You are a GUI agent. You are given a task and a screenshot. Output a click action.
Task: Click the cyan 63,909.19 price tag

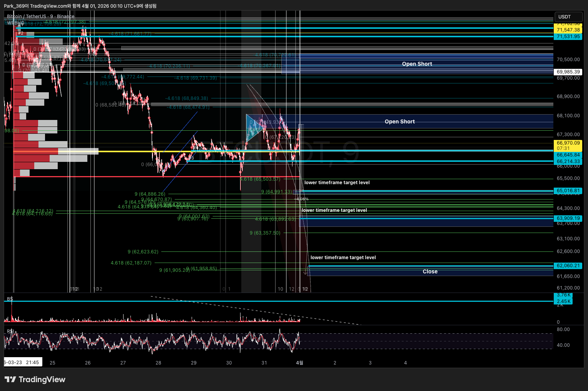click(568, 218)
